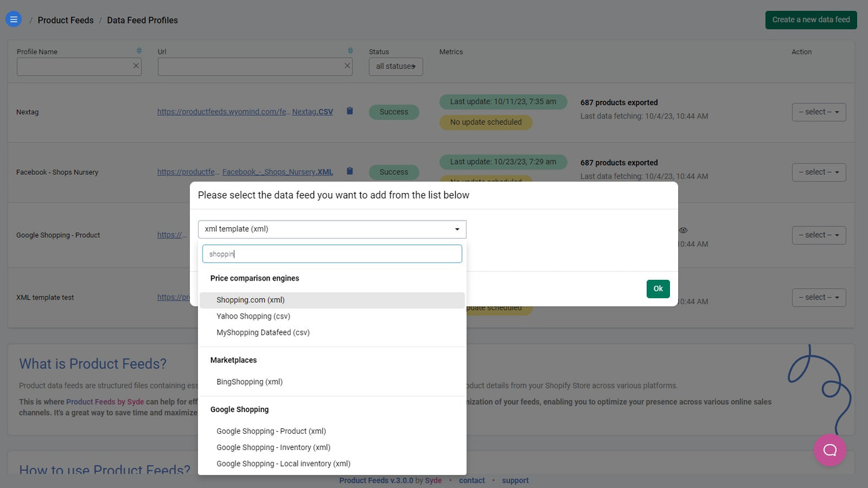Copy the Nextag feed URL to clipboard

click(349, 111)
